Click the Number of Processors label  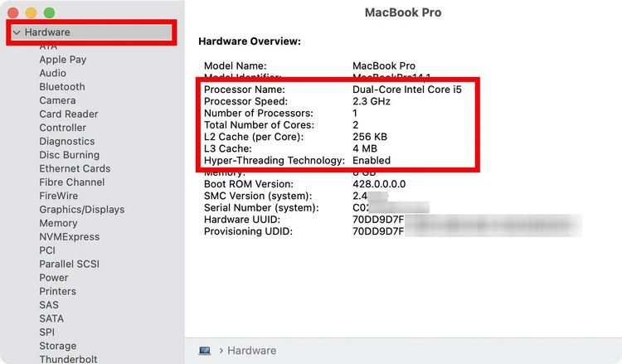(x=259, y=113)
